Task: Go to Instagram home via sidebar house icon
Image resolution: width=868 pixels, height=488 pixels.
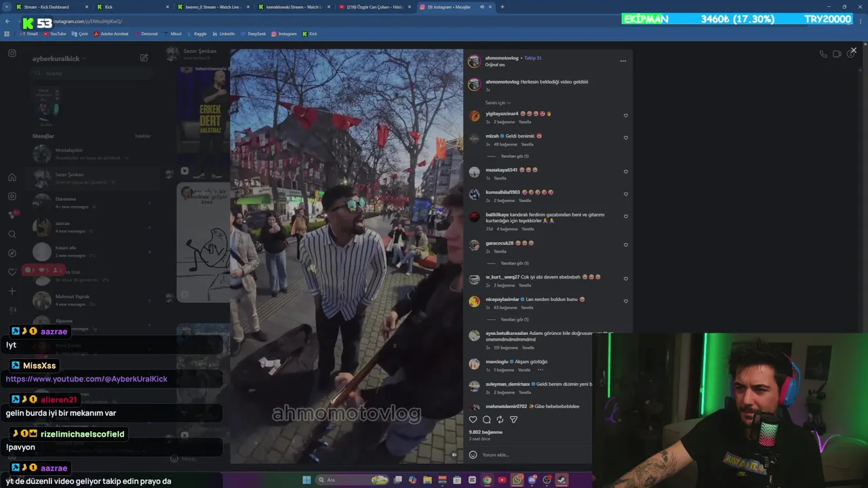Action: [x=12, y=178]
